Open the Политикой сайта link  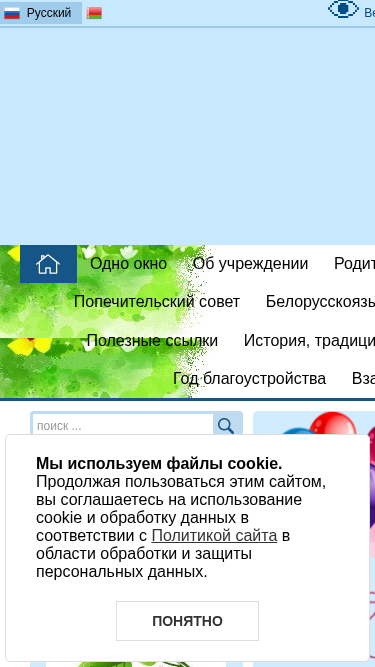214,536
